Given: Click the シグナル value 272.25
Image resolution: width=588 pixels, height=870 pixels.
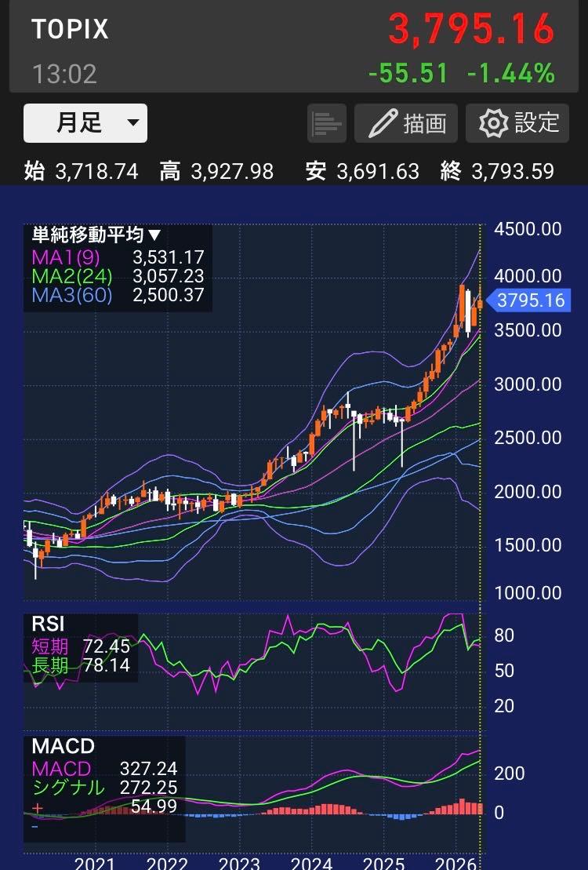Looking at the screenshot, I should 148,788.
